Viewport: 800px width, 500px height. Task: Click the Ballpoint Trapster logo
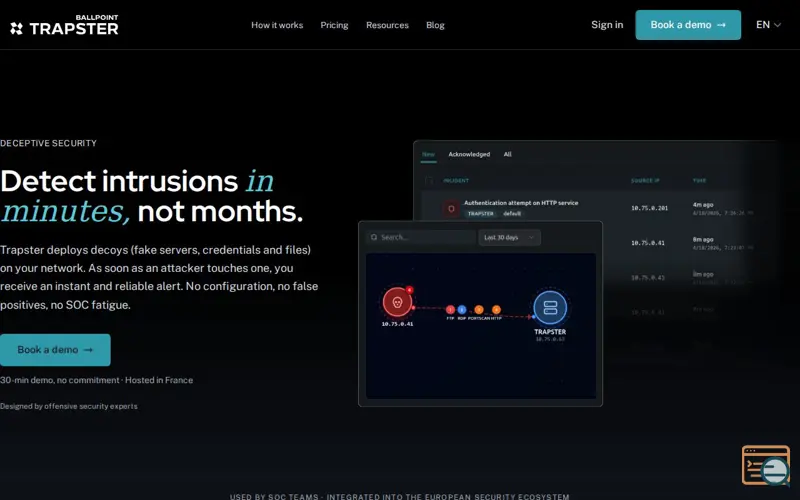[64, 25]
